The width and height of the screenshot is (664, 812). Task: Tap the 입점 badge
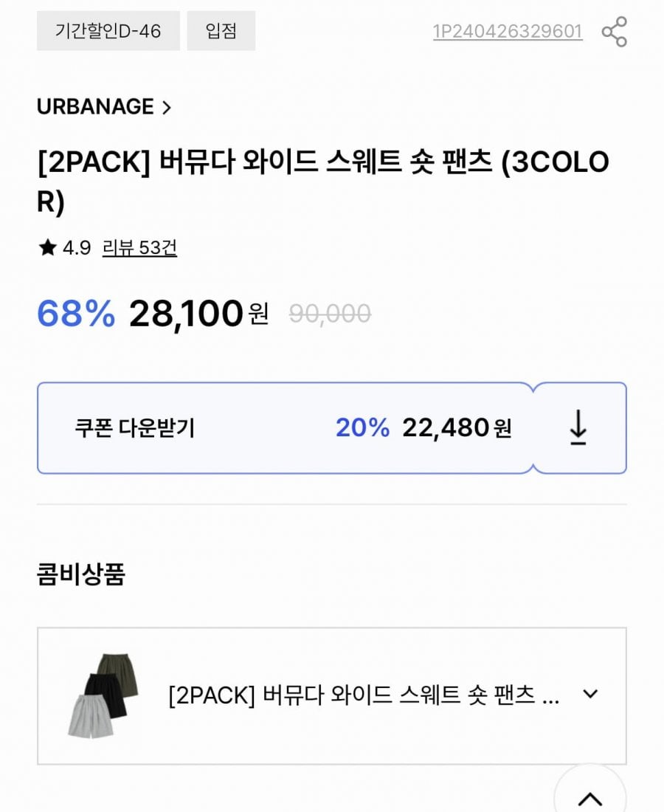(221, 31)
